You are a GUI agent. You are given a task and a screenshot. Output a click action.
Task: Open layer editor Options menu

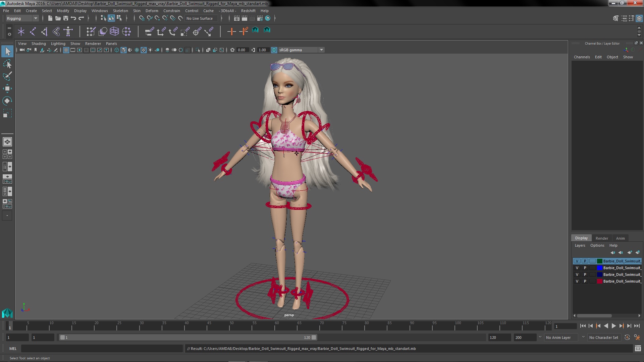[x=597, y=245]
